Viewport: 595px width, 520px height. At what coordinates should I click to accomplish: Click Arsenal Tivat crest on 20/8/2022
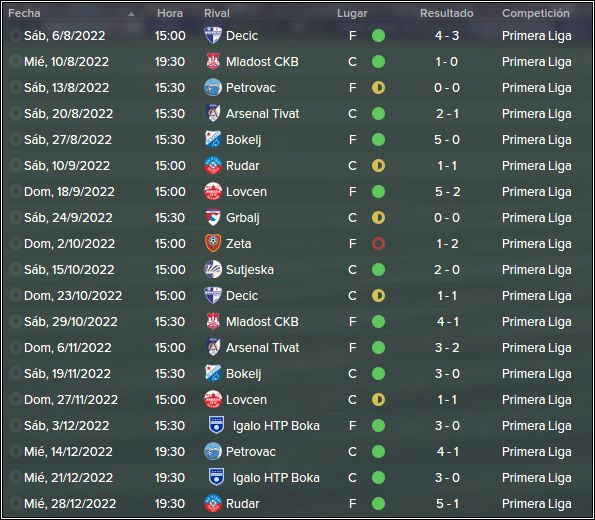[213, 113]
